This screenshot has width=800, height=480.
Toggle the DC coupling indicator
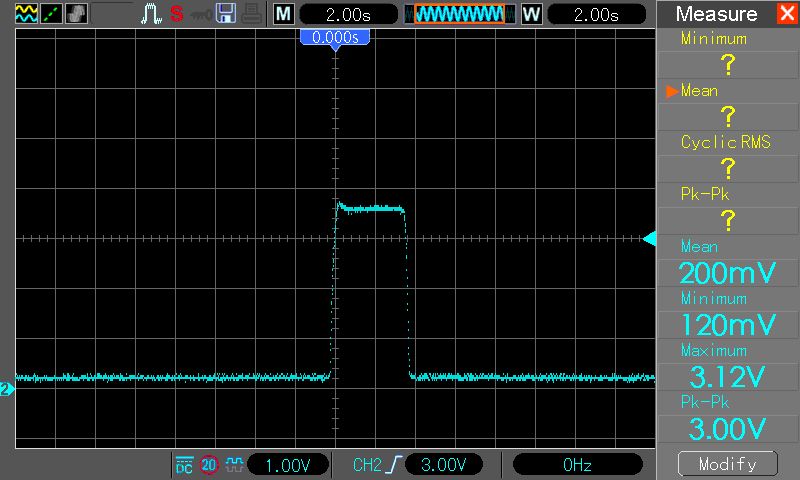click(x=184, y=465)
